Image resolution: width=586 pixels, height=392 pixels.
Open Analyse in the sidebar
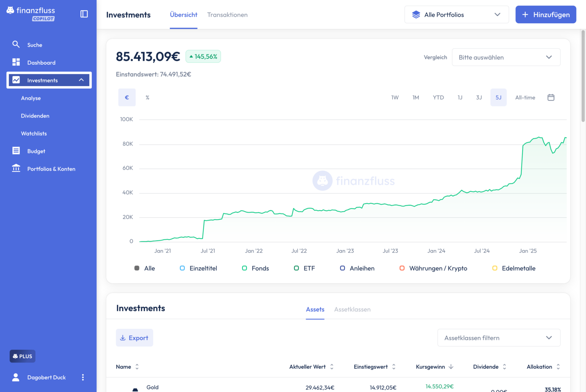tap(31, 98)
